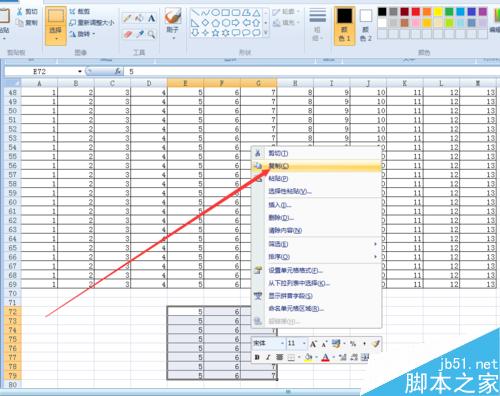Select the Eraser tool in Paint
This screenshot has height=396, width=500.
(127, 34)
